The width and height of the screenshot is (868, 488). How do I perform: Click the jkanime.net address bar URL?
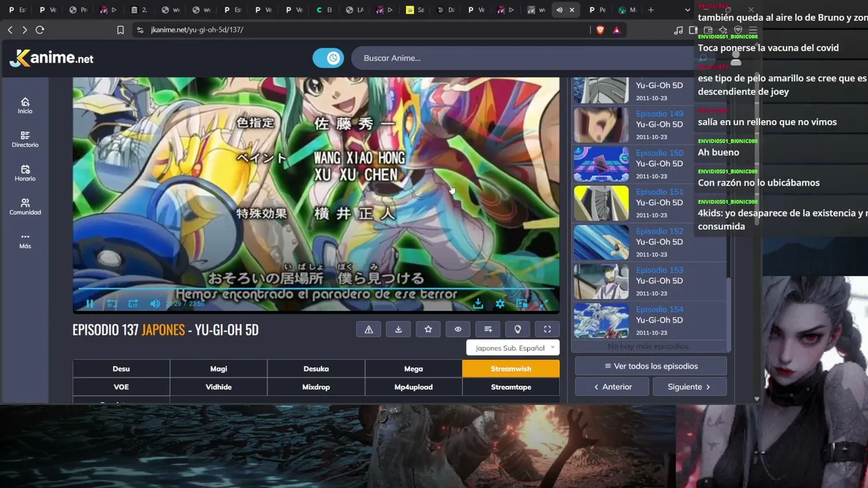tap(197, 30)
